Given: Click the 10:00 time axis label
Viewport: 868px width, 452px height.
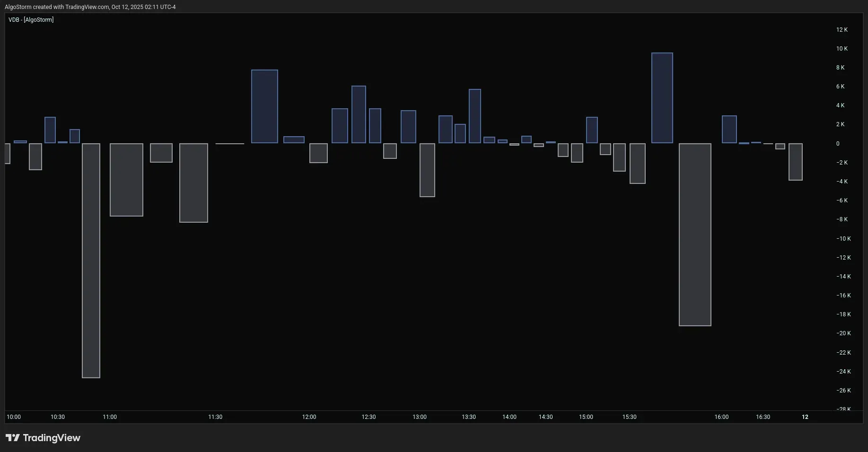Looking at the screenshot, I should 13,417.
